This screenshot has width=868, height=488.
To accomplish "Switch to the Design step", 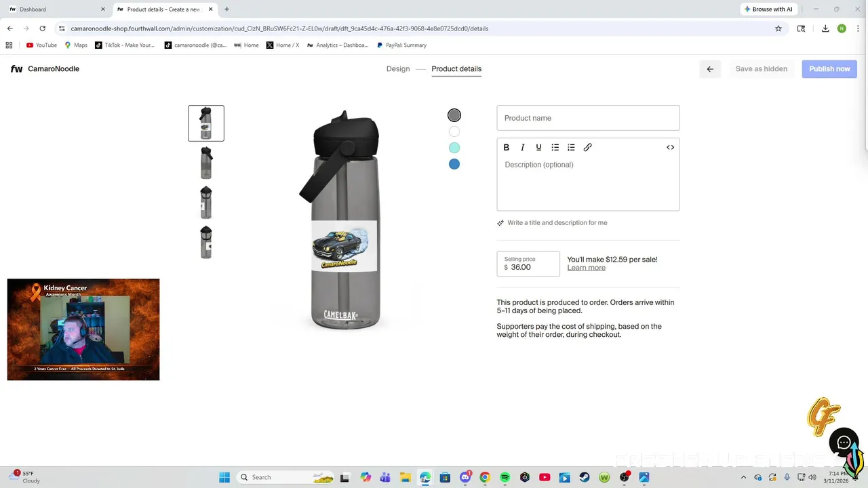I will coord(398,68).
